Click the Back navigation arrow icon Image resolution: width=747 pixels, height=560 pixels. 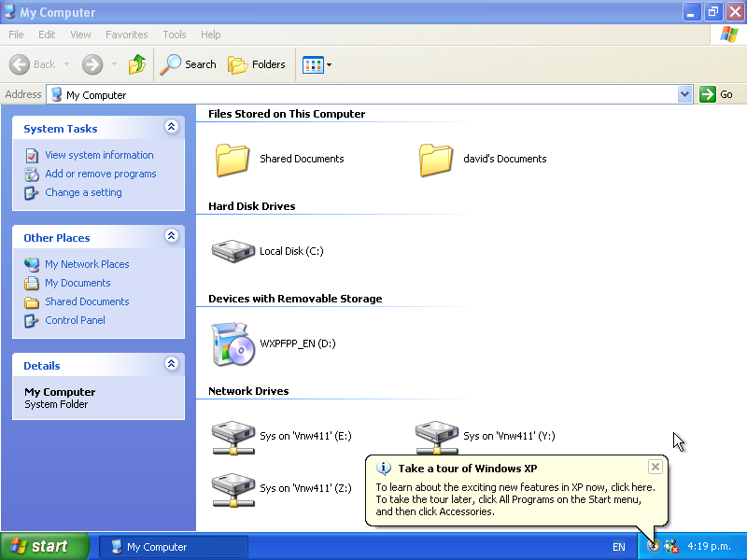click(20, 64)
